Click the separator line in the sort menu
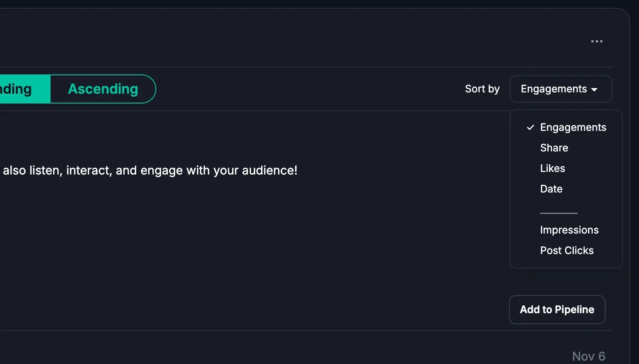This screenshot has width=639, height=364. (x=558, y=213)
